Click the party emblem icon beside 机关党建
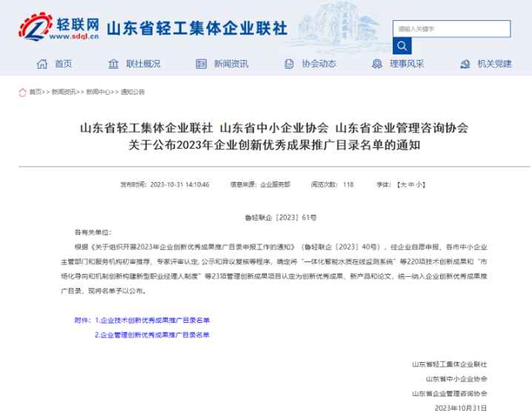The height and width of the screenshot is (411, 532). coord(465,64)
